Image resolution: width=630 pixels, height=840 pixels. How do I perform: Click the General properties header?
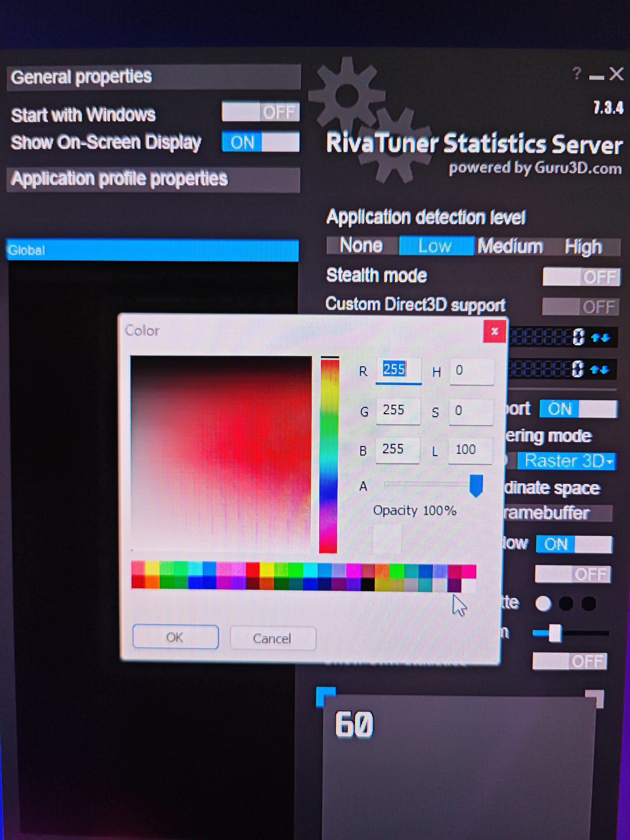click(154, 78)
